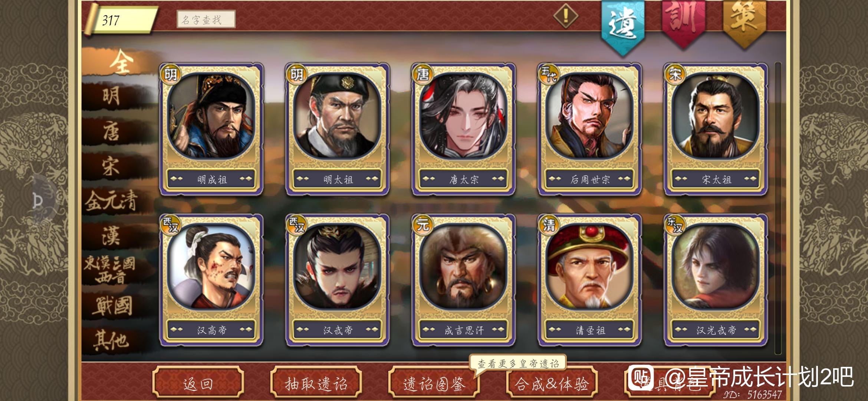Image resolution: width=868 pixels, height=401 pixels.
Task: Select the 明成祖 emperor card
Action: [211, 129]
